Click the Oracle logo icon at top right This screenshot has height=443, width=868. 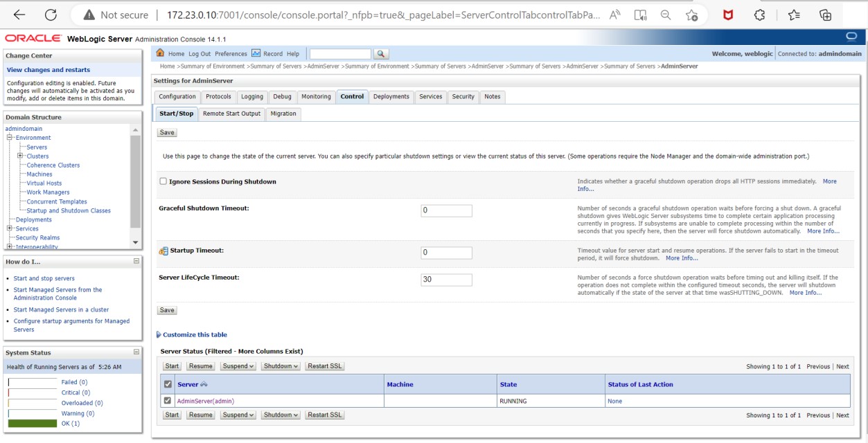[851, 37]
